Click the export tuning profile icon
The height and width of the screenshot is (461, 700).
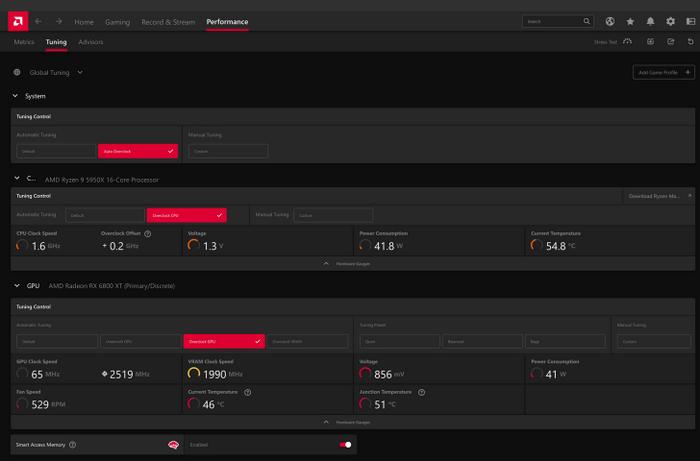pos(671,42)
